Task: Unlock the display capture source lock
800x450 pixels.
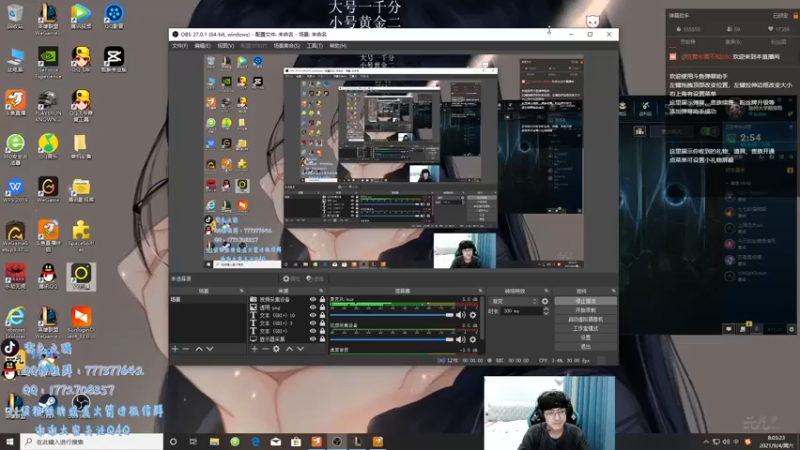Action: tap(322, 339)
